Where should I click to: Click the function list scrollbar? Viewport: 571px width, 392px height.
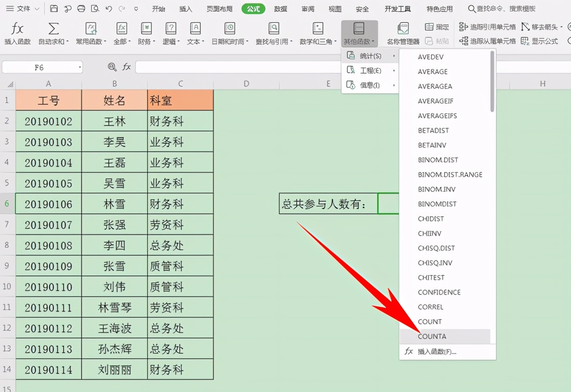(492, 81)
